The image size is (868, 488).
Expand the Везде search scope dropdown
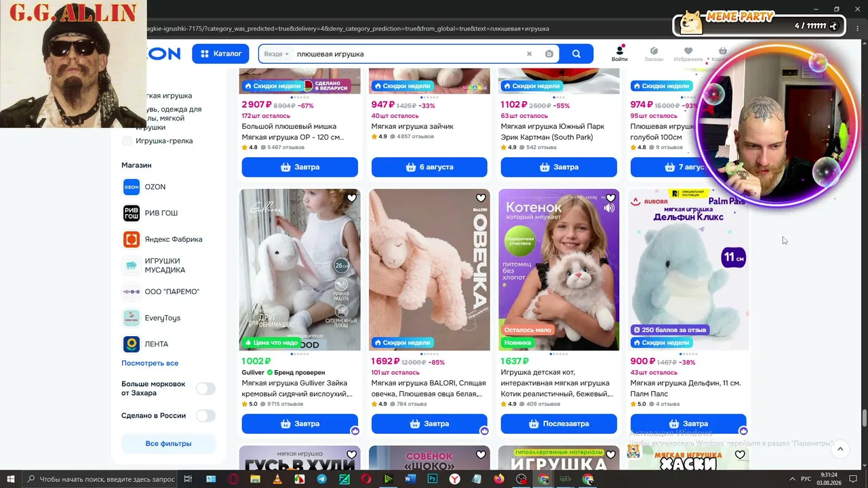click(277, 54)
